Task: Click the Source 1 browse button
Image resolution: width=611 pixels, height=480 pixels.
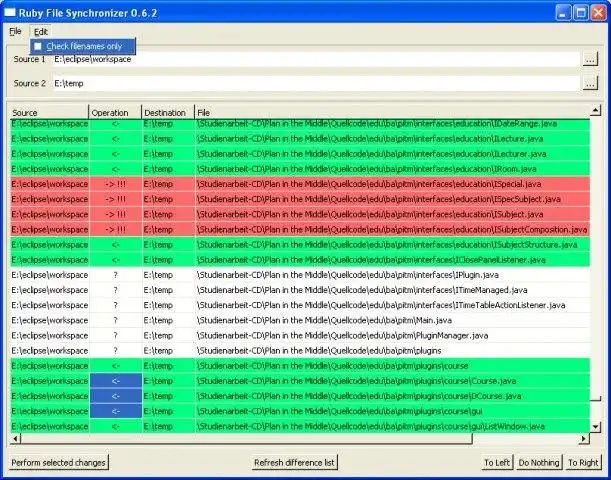Action: click(x=590, y=59)
